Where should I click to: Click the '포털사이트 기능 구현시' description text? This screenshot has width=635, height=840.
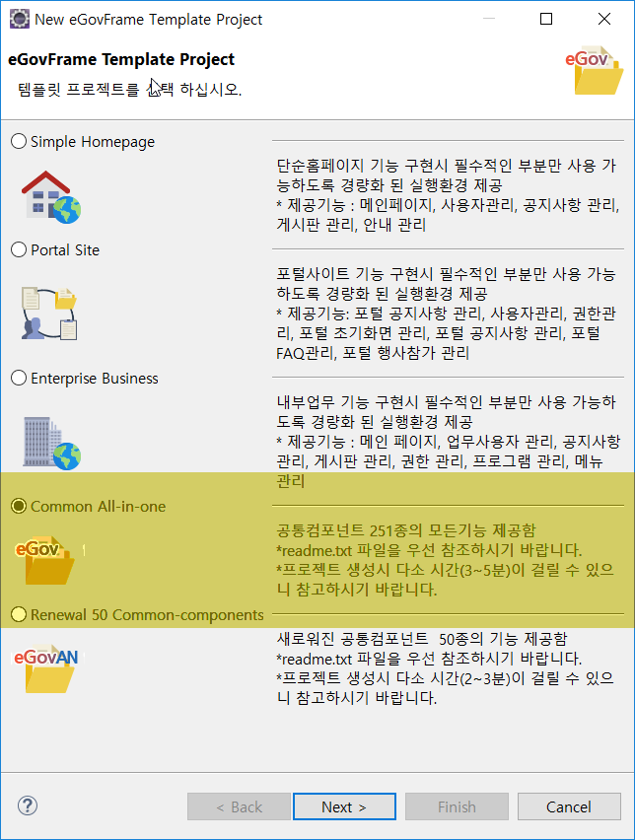(446, 314)
